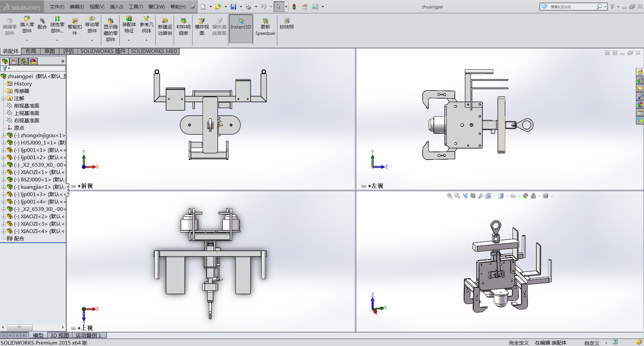Open the DisplayManager color ball tab
Image resolution: width=644 pixels, height=346 pixels.
point(33,61)
